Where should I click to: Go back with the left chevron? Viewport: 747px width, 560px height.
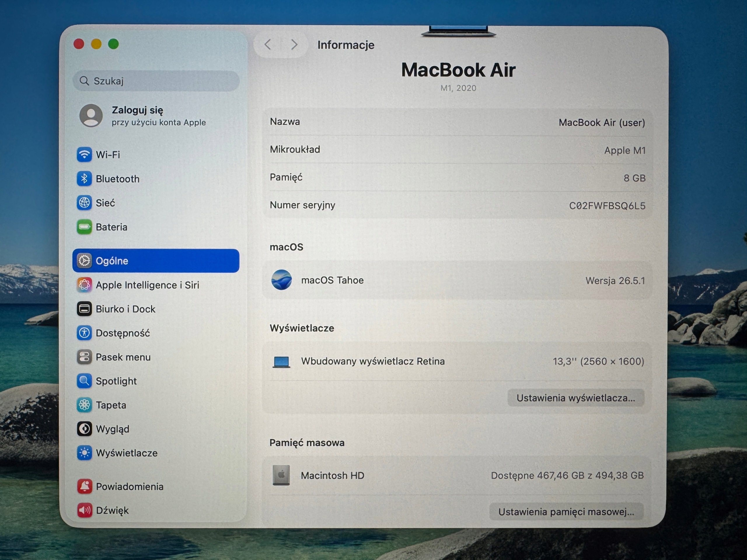(268, 45)
